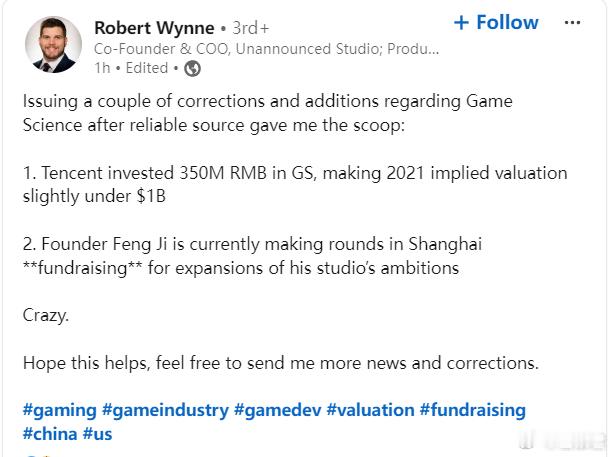Open the three-dot post options menu
Viewport: 613px width, 457px height.
point(572,22)
